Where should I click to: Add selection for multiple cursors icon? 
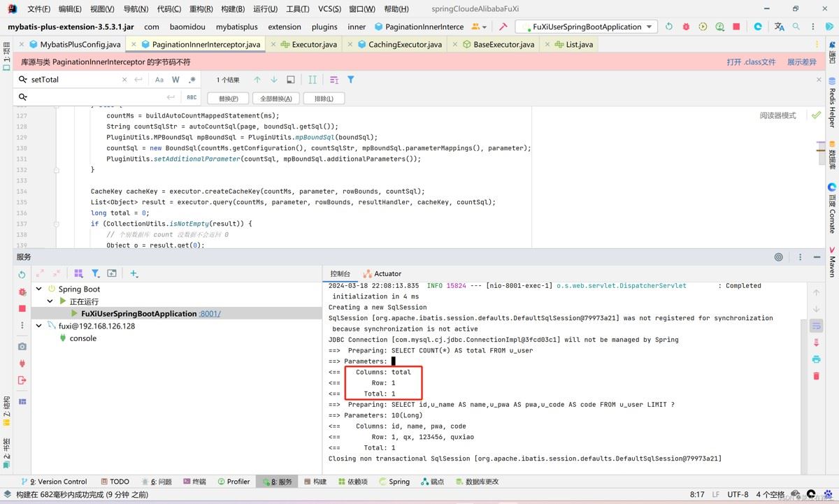(x=313, y=80)
